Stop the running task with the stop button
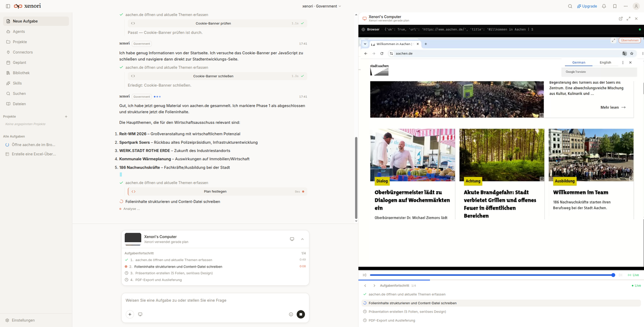Image resolution: width=644 pixels, height=327 pixels. click(301, 314)
